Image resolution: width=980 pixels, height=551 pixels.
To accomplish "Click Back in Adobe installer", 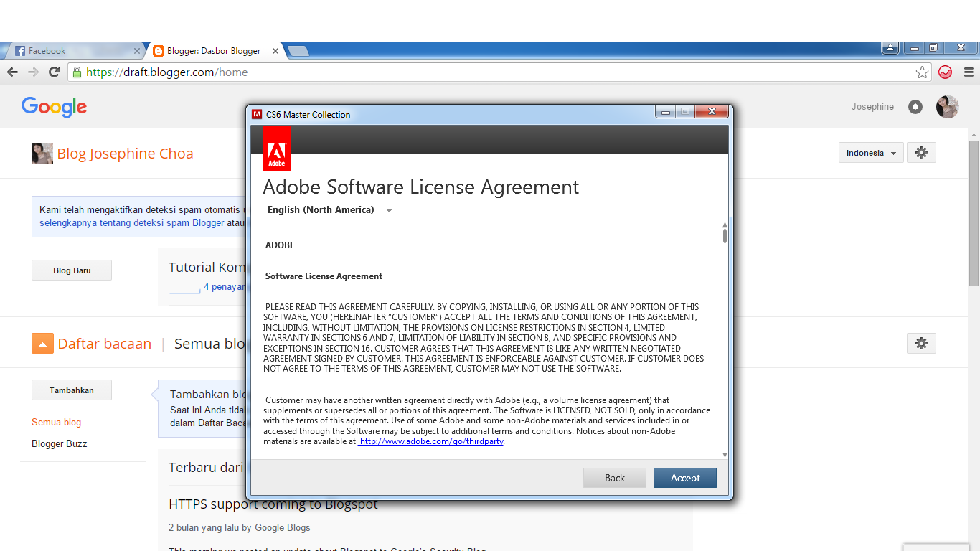I will click(615, 478).
